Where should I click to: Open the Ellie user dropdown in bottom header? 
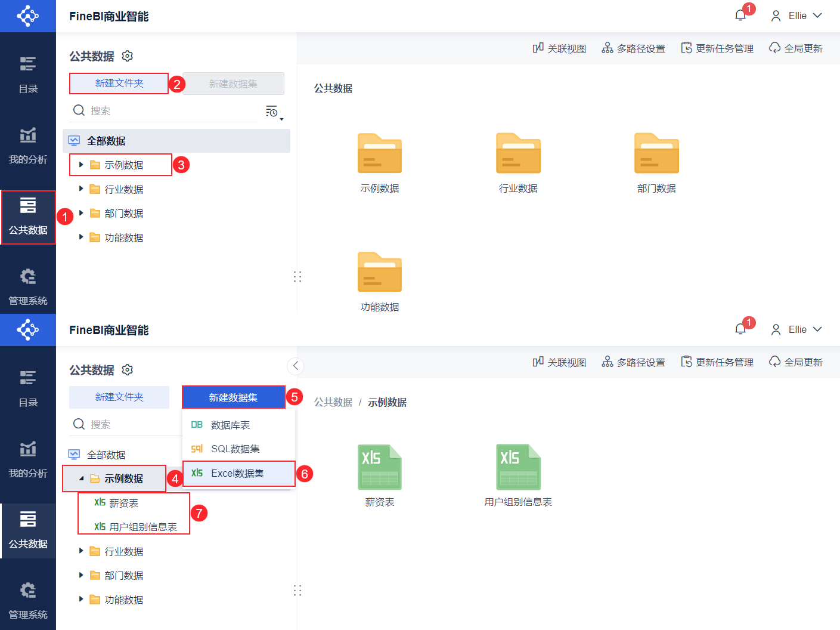[x=796, y=329]
